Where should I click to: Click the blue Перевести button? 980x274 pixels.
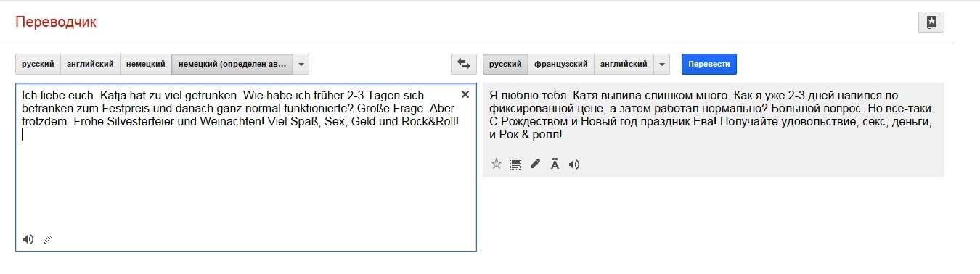709,64
